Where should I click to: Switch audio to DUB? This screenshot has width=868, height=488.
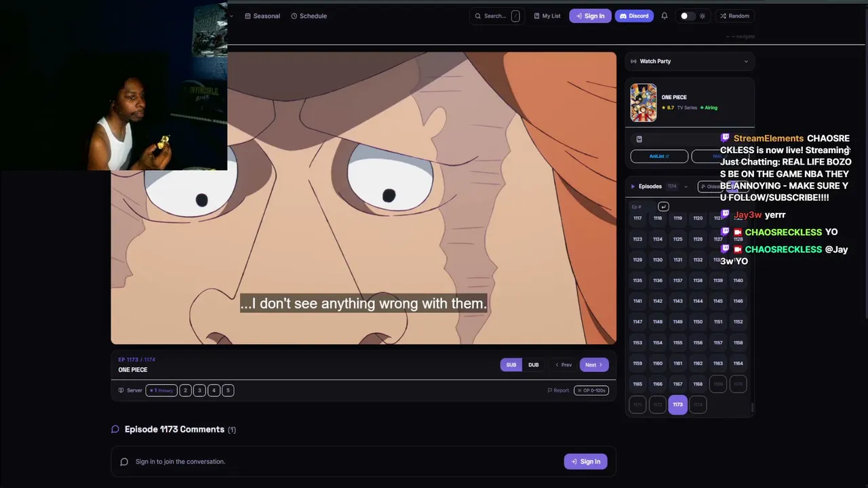click(534, 365)
